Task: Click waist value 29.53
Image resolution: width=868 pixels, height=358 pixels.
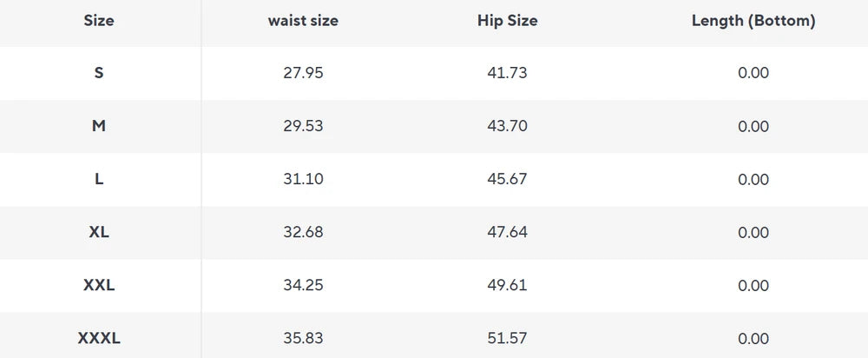Action: point(303,126)
